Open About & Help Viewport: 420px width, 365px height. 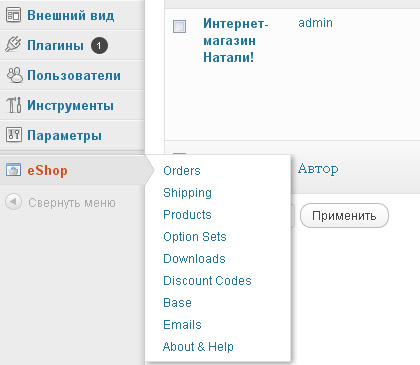(198, 347)
